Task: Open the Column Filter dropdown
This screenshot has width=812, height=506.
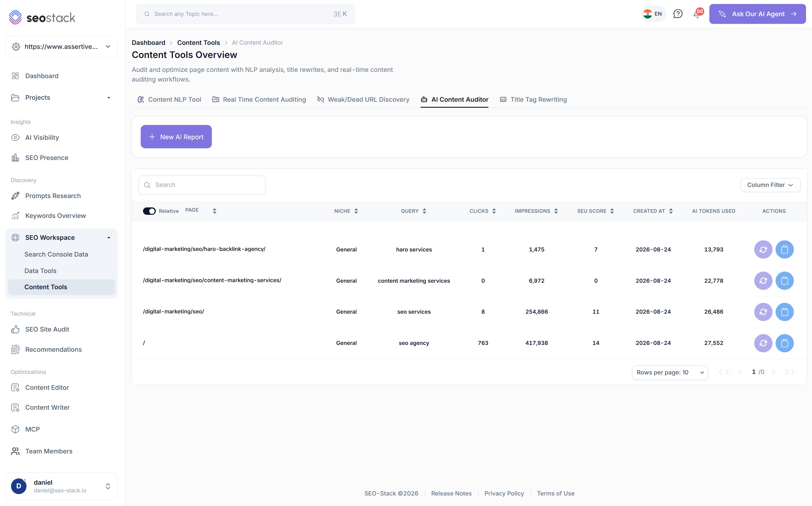Action: pyautogui.click(x=770, y=185)
